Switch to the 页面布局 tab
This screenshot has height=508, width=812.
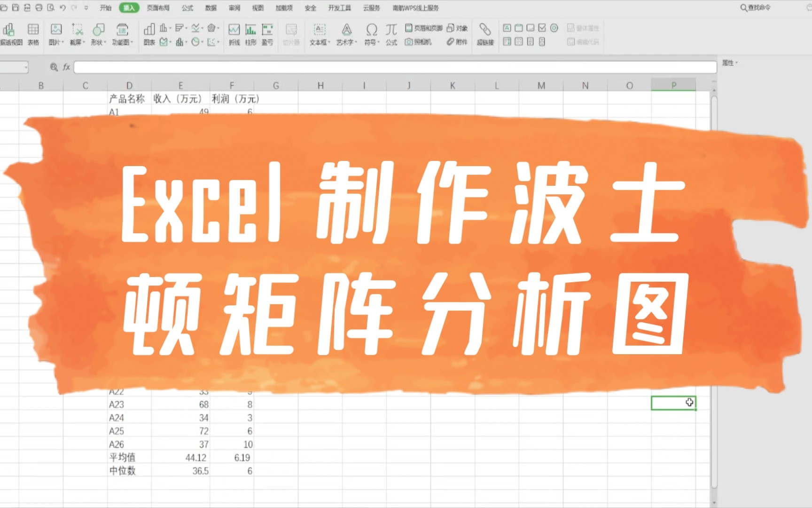[158, 8]
